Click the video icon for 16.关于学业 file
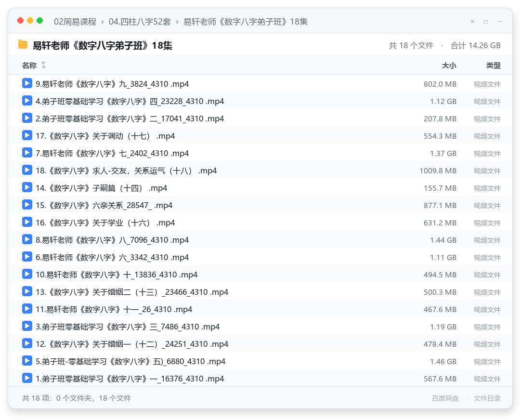The height and width of the screenshot is (420, 520). (x=27, y=222)
